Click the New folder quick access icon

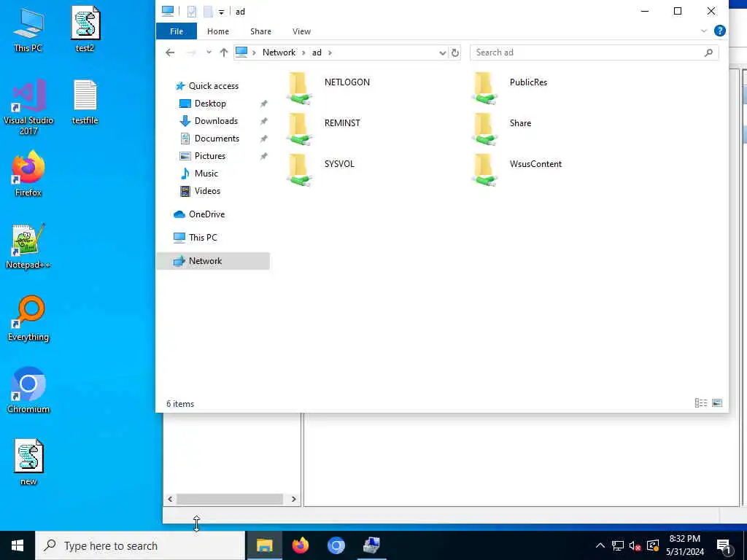[208, 12]
